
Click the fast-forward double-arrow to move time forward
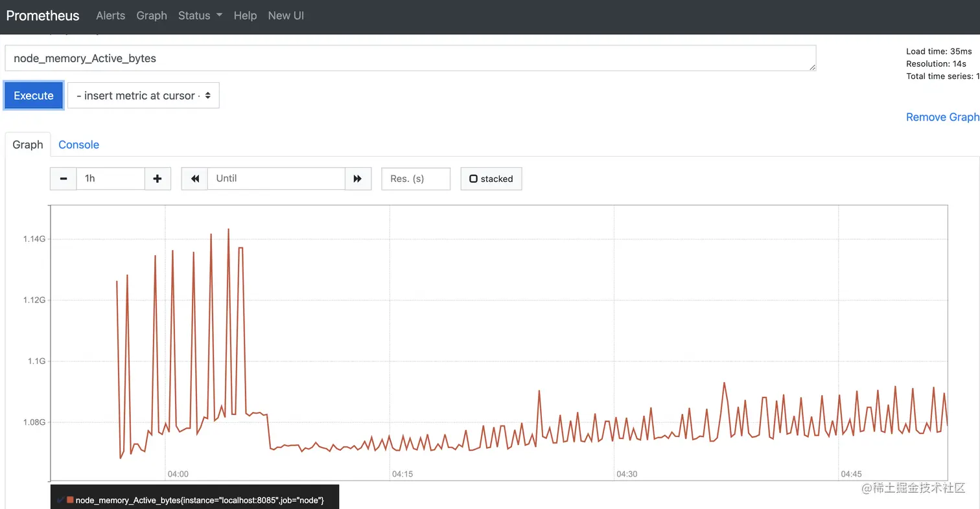pos(358,179)
